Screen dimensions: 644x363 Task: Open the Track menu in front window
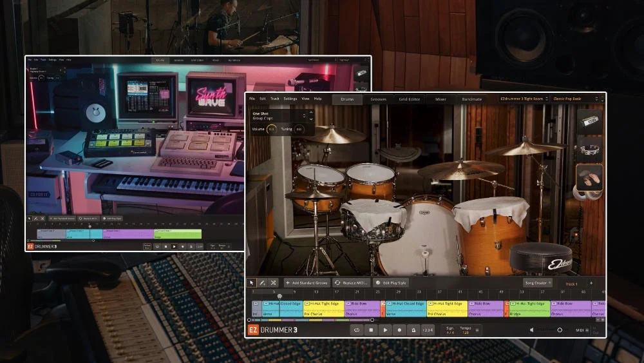coord(275,99)
